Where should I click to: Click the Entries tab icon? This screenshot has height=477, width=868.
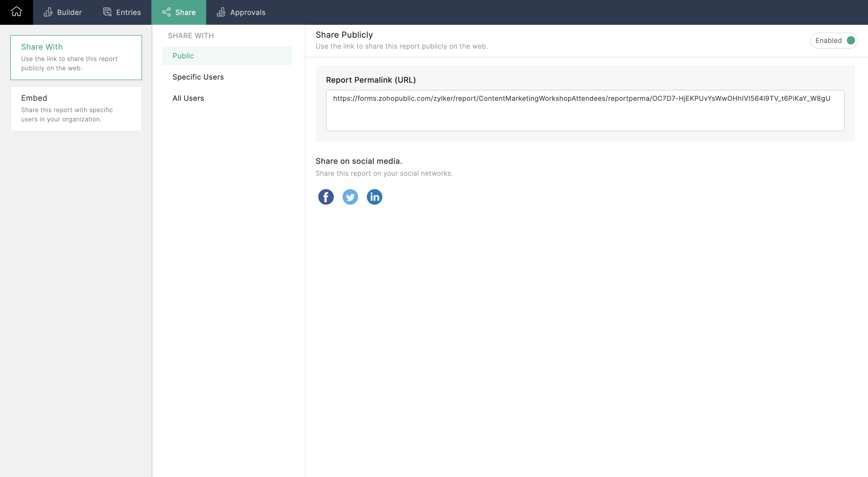point(107,12)
